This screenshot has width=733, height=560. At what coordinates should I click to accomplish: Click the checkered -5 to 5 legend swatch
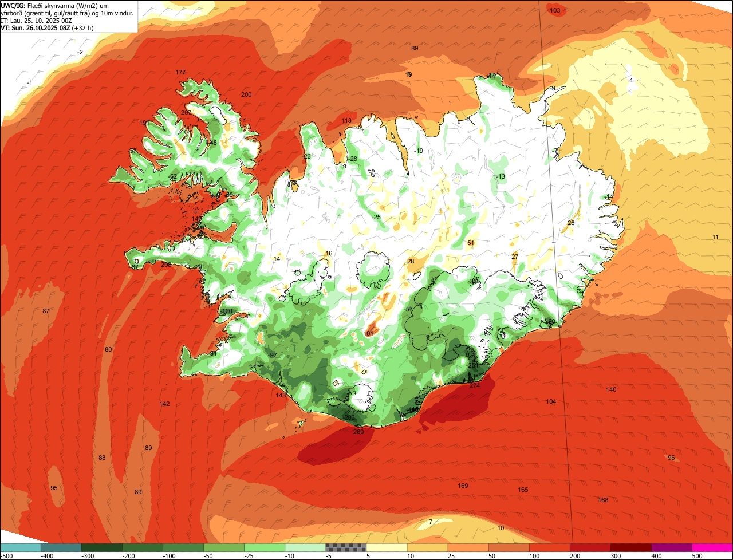click(x=346, y=547)
